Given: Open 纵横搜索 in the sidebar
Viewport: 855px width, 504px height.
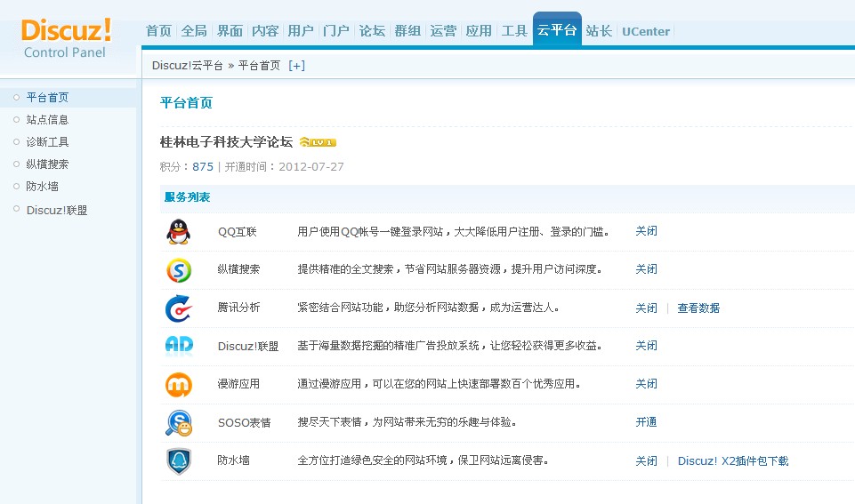Looking at the screenshot, I should coord(47,164).
